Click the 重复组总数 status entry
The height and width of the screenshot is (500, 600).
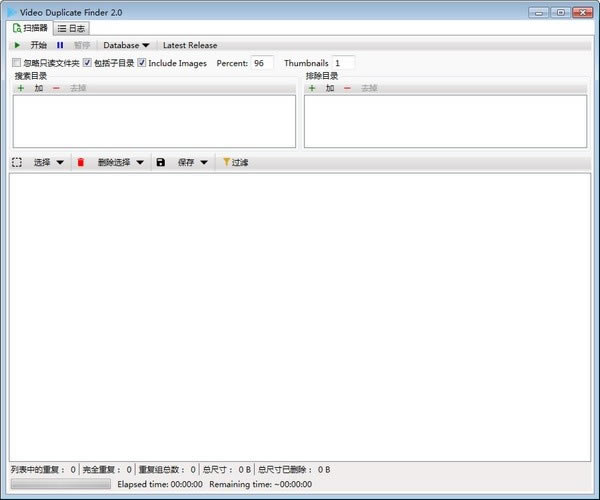click(x=167, y=469)
